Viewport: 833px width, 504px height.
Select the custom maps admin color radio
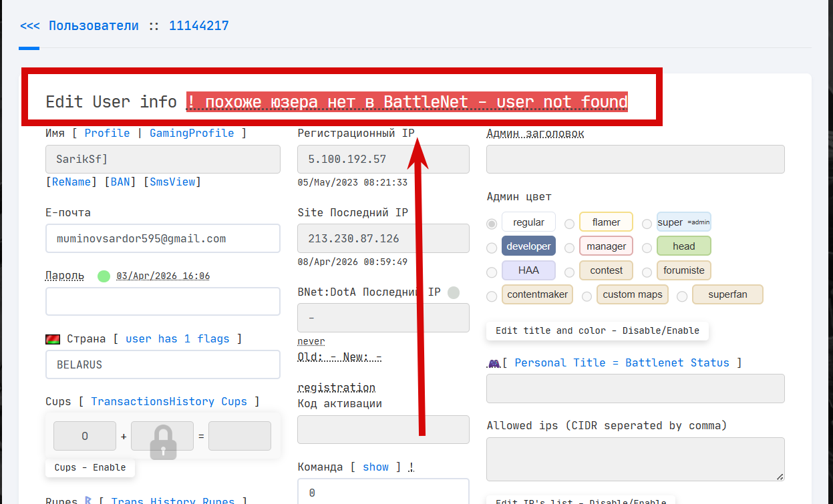point(587,296)
